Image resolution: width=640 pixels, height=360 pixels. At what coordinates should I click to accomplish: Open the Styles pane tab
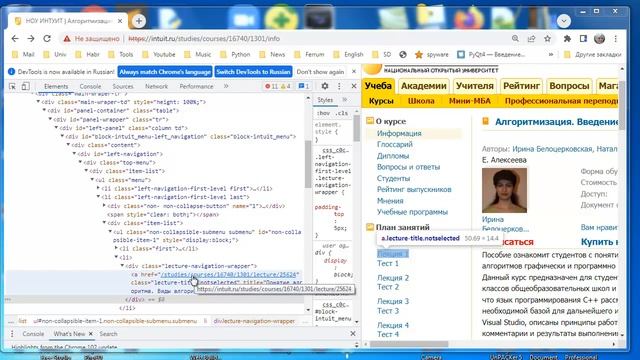click(x=325, y=100)
